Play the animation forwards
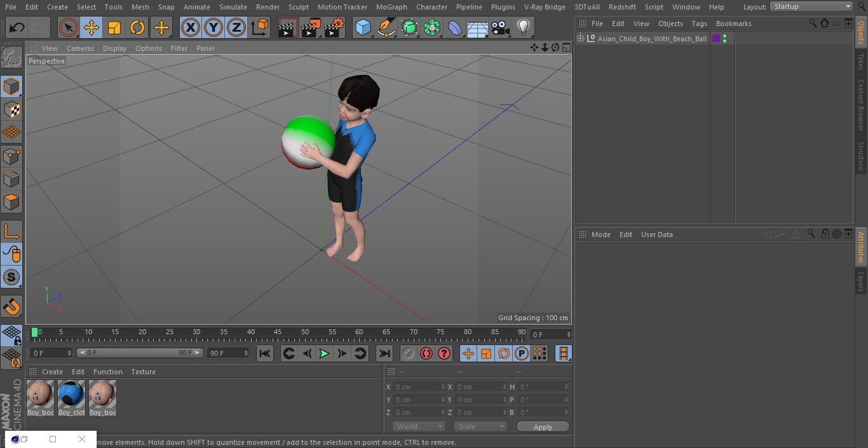Viewport: 868px width, 448px height. 324,353
